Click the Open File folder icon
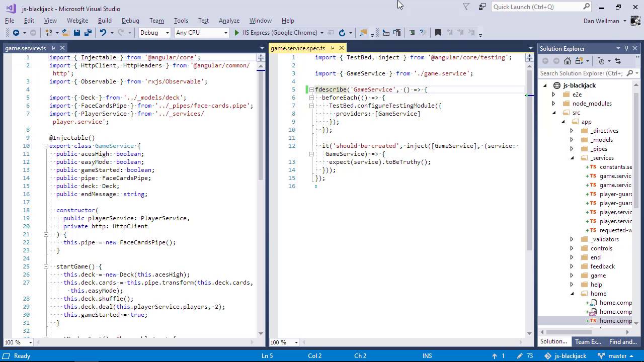 65,33
